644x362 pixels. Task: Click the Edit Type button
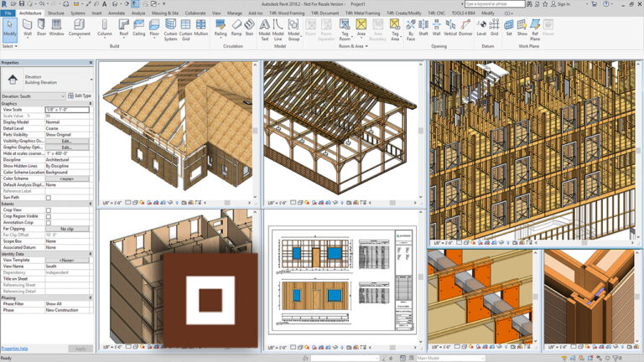coord(80,96)
